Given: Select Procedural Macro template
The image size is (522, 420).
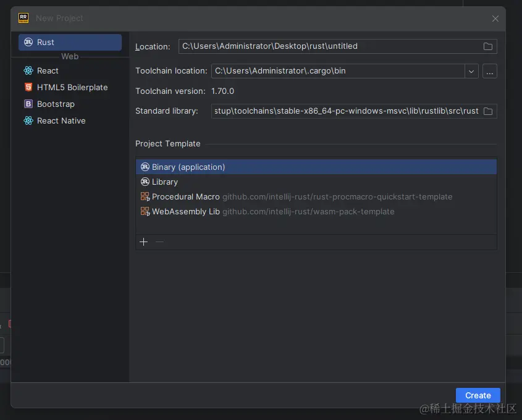Looking at the screenshot, I should (x=316, y=196).
